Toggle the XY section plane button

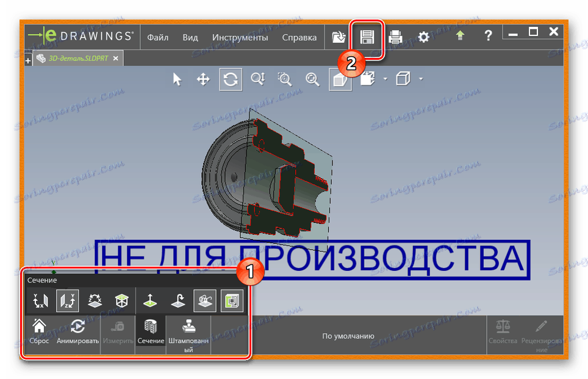(40, 301)
